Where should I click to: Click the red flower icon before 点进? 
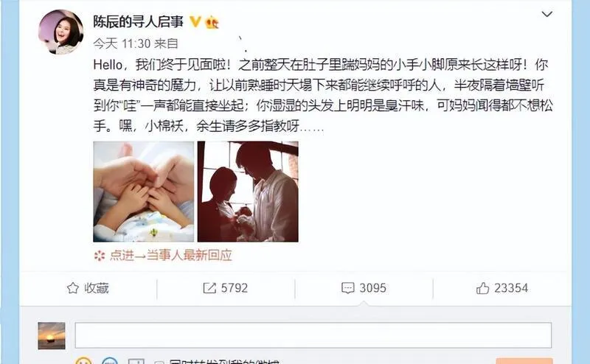[x=100, y=256]
